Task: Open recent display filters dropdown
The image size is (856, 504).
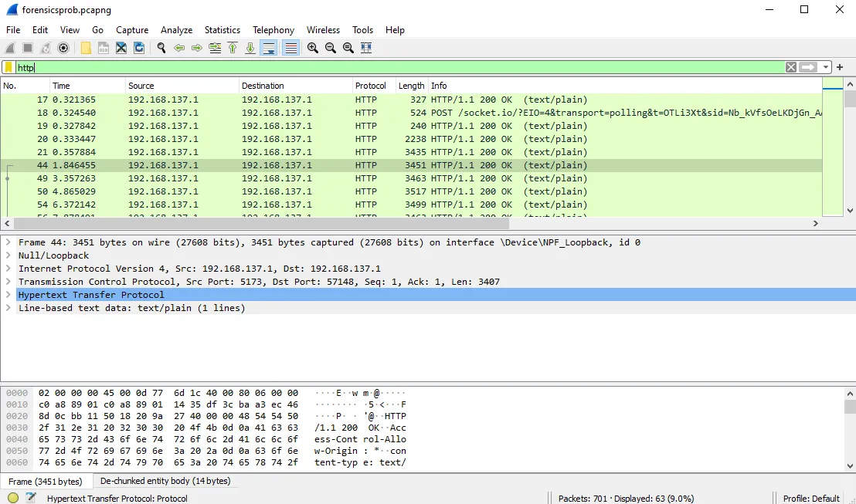Action: (x=825, y=67)
